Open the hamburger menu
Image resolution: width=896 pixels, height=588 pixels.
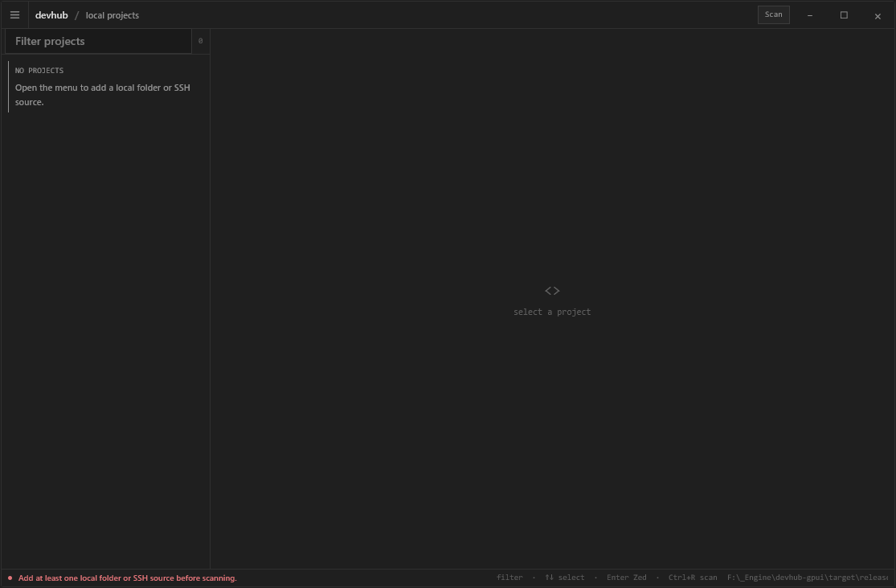click(14, 15)
